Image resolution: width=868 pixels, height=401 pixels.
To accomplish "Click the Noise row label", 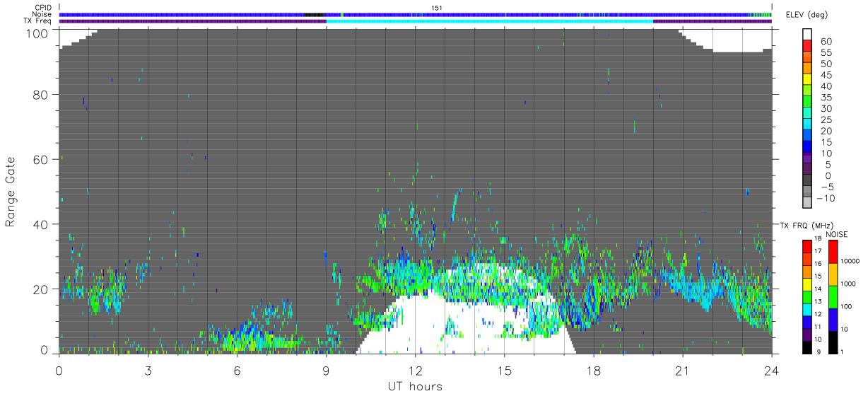I will click(x=42, y=14).
